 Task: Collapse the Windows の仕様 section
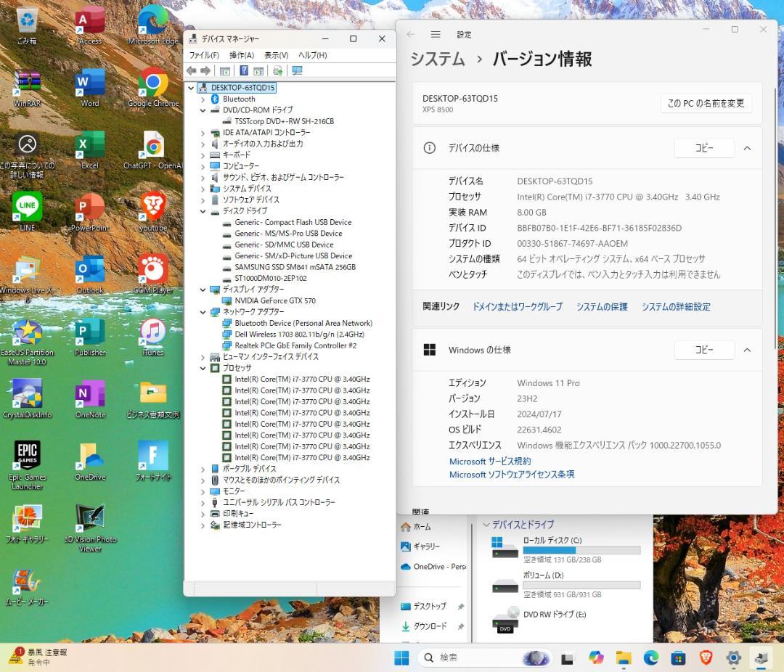pyautogui.click(x=747, y=350)
